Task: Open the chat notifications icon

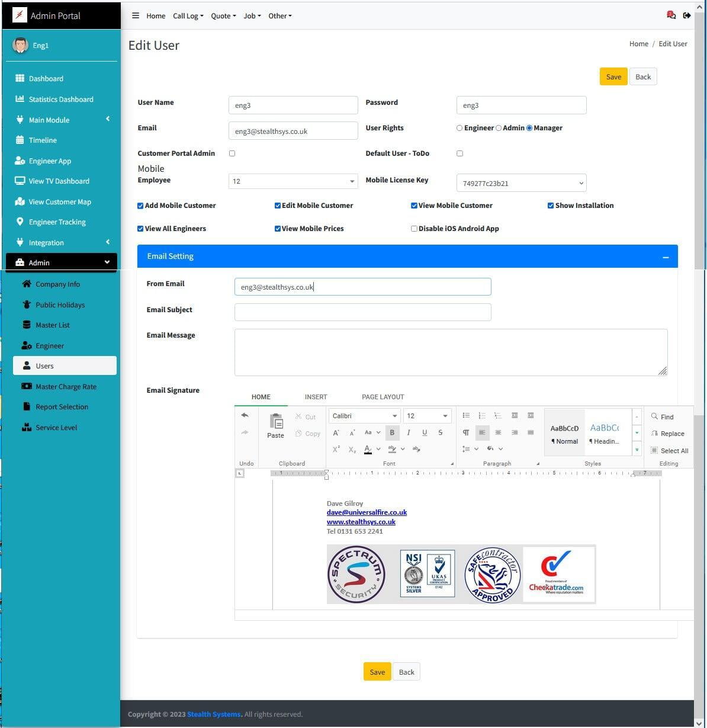Action: (x=671, y=15)
